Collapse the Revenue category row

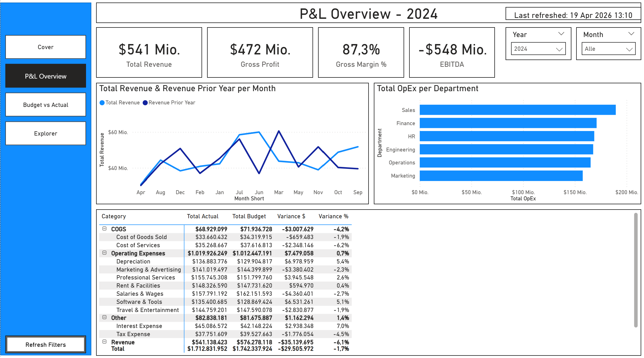pos(105,342)
